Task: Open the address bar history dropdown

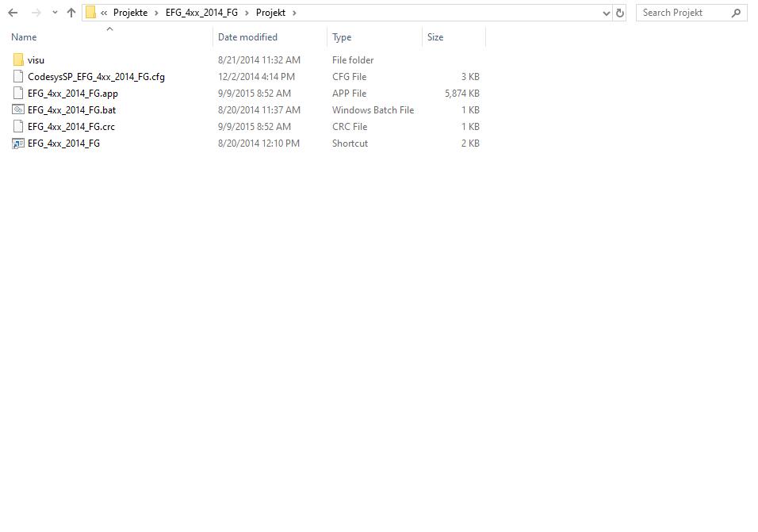Action: pos(607,13)
